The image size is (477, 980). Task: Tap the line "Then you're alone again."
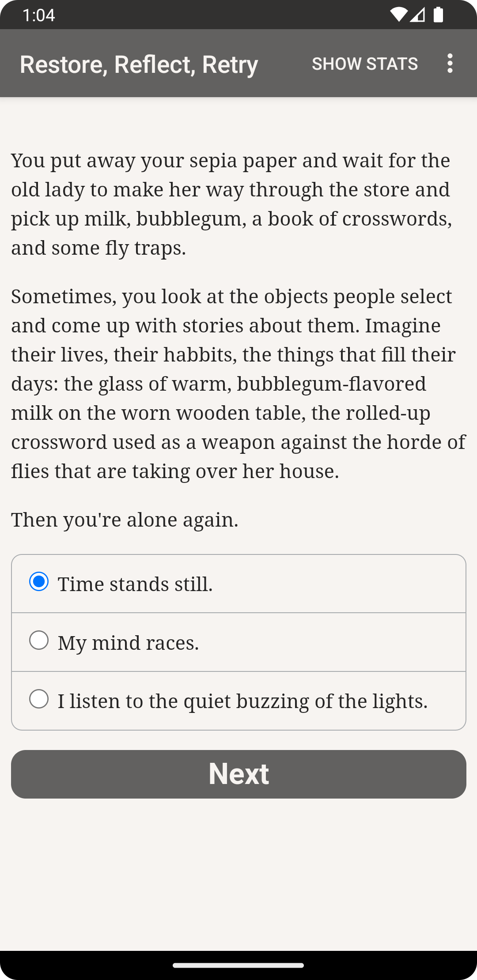coord(125,520)
